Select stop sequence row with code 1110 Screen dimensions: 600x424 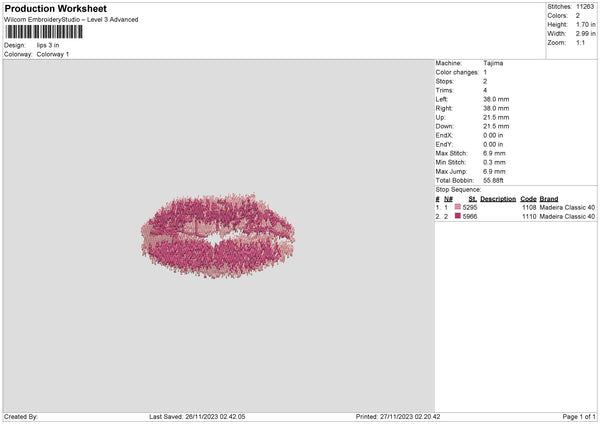(x=515, y=216)
